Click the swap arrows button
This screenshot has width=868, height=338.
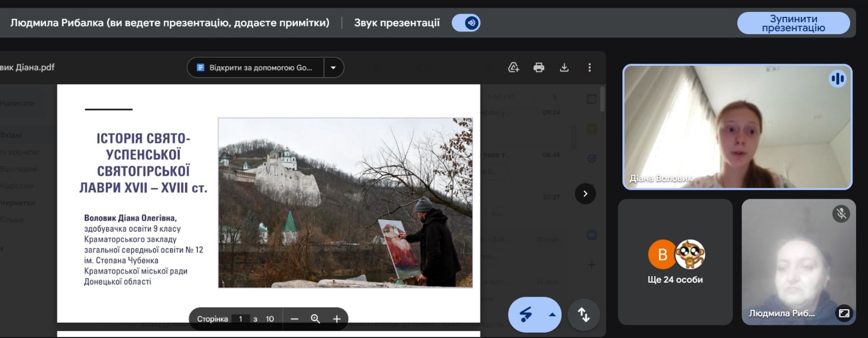tap(584, 315)
